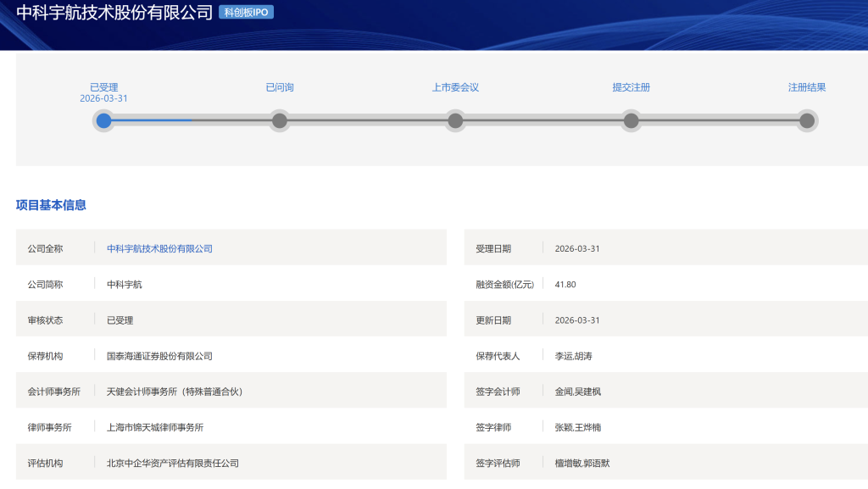Open the blue 中科宇航技术股份有限公司 company link

coord(159,248)
